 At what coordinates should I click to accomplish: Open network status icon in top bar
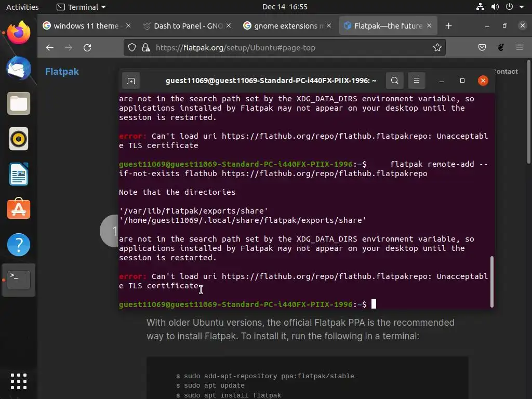pos(480,7)
